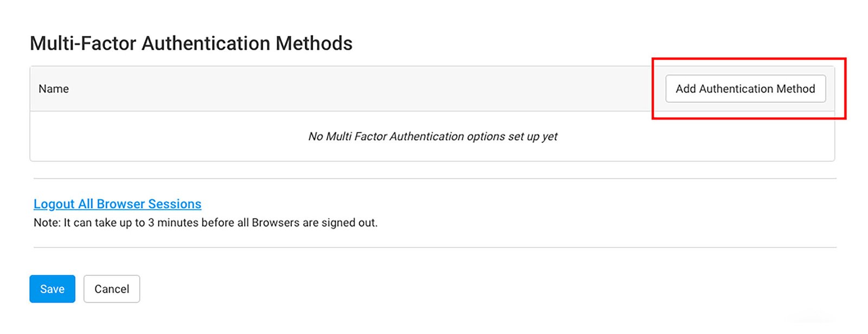Open the Logout All Browser Sessions link
Viewport: 868px width, 334px height.
[117, 204]
